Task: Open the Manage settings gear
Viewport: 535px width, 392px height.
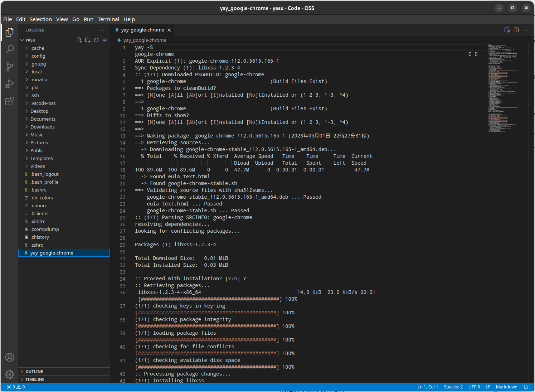Action: click(10, 374)
